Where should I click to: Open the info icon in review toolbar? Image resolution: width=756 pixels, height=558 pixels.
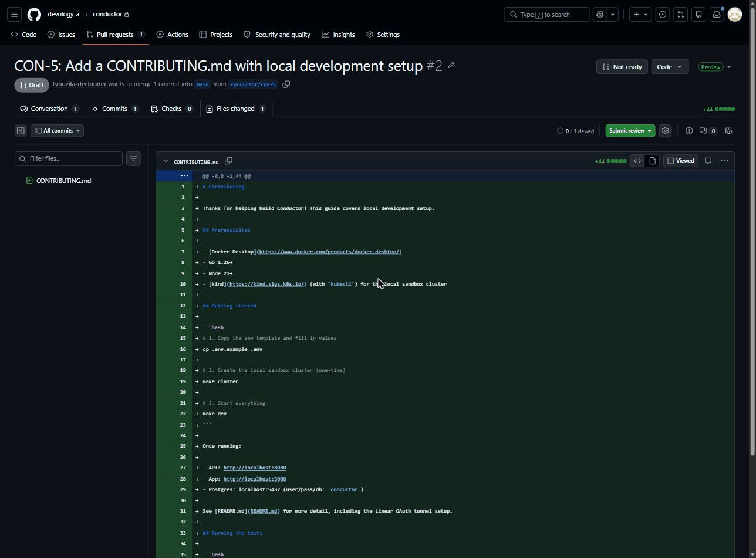(689, 131)
